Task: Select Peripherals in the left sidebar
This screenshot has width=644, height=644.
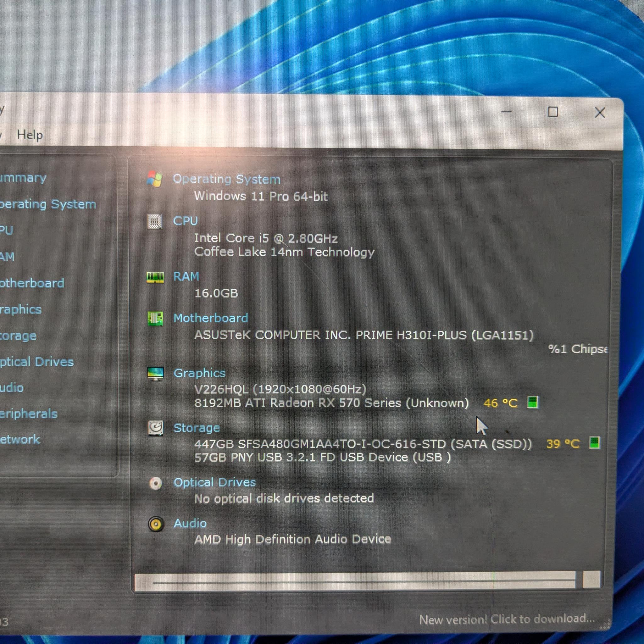Action: (29, 414)
